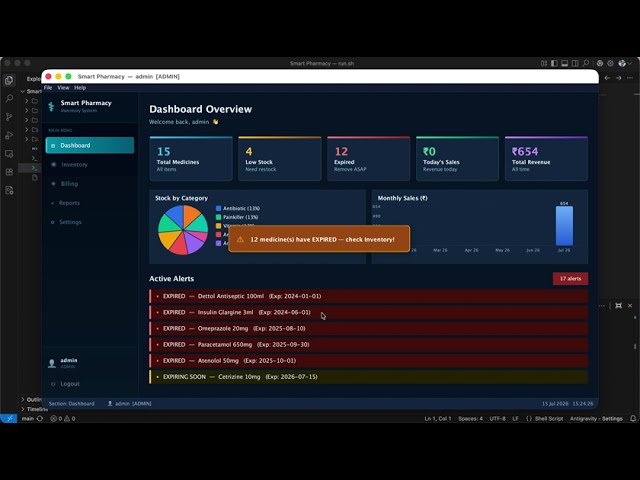Click the Low Stock card

(280, 159)
